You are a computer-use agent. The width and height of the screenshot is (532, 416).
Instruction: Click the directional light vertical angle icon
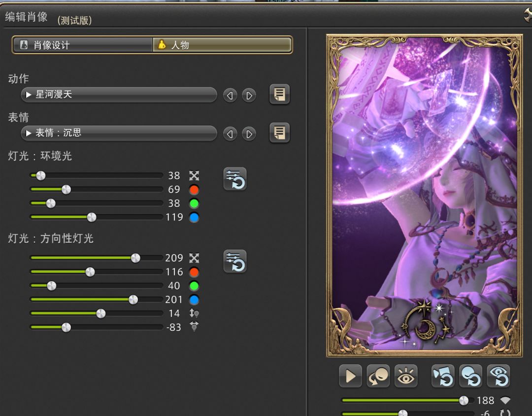coord(194,313)
